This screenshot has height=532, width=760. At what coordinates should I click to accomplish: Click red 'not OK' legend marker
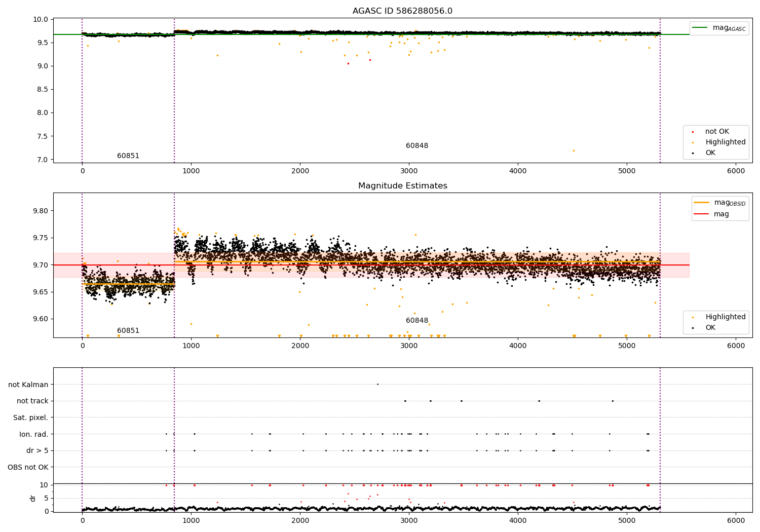[x=693, y=132]
